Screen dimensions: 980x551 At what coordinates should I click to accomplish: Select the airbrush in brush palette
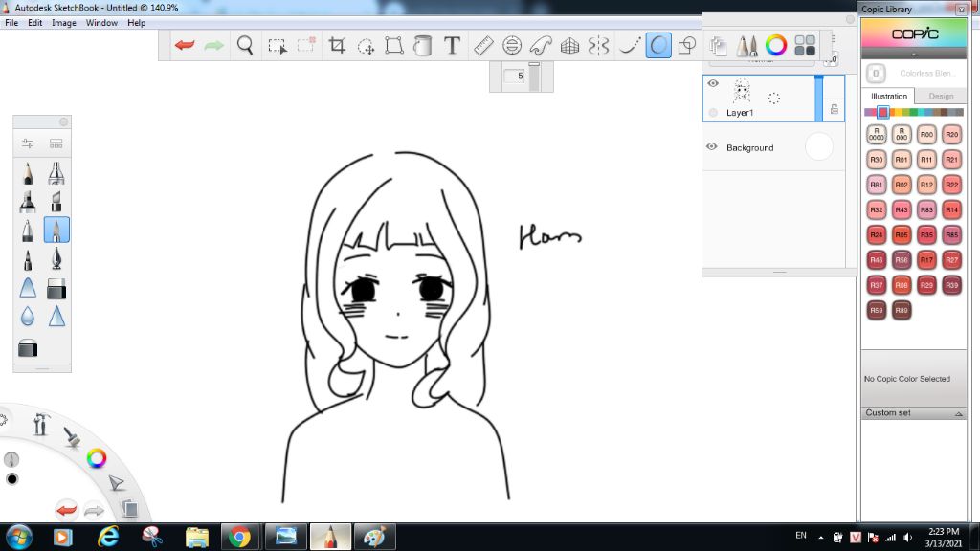[56, 173]
